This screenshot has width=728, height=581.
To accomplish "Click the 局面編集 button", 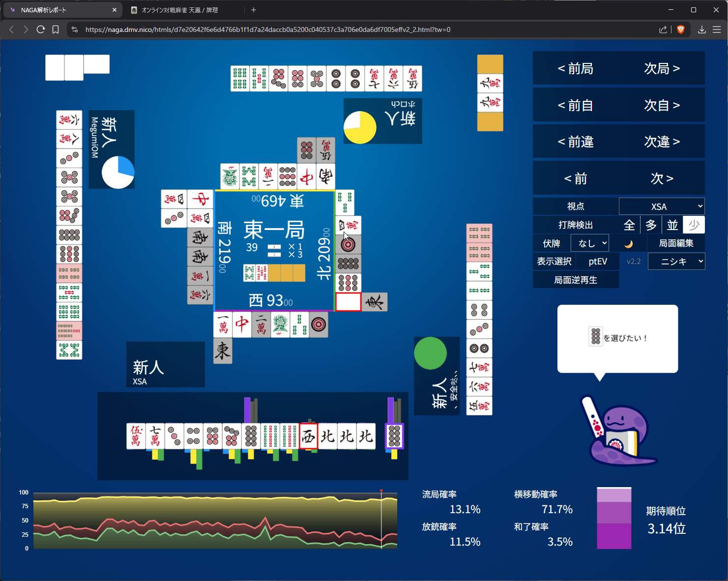I will (676, 243).
